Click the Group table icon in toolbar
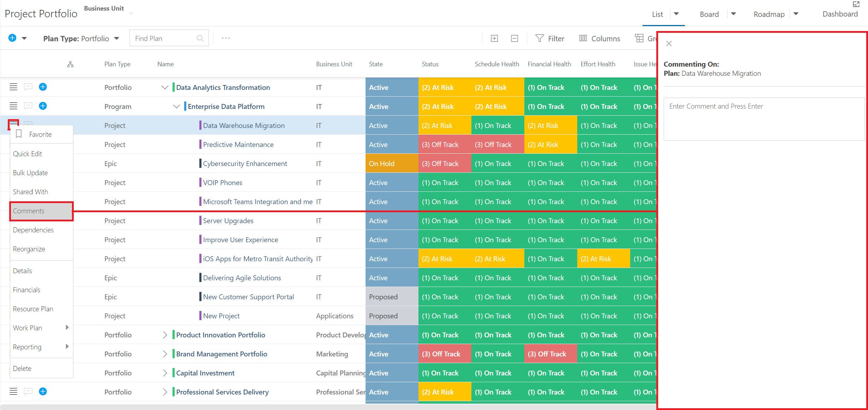The height and width of the screenshot is (410, 868). (x=639, y=38)
